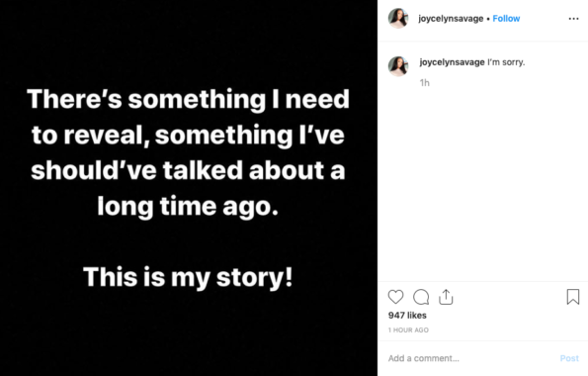Viewport: 588px width, 376px height.
Task: Select "long time ago." line in the image
Action: point(188,207)
